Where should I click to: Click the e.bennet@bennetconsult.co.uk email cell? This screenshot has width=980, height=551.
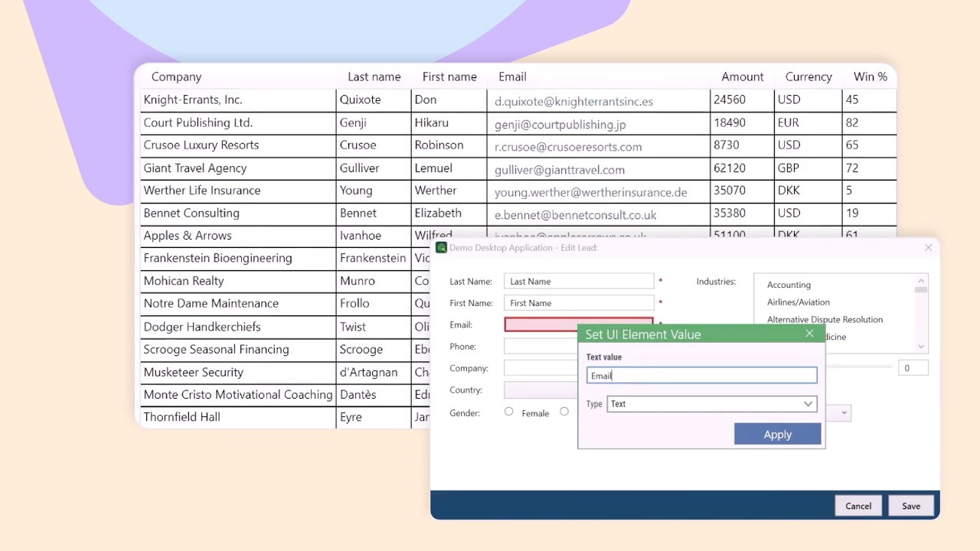[598, 214]
